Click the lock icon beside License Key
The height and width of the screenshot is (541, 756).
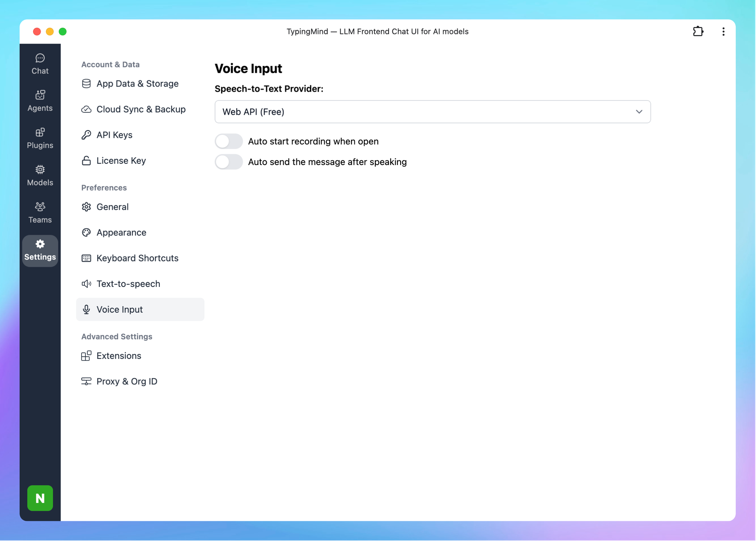(86, 161)
